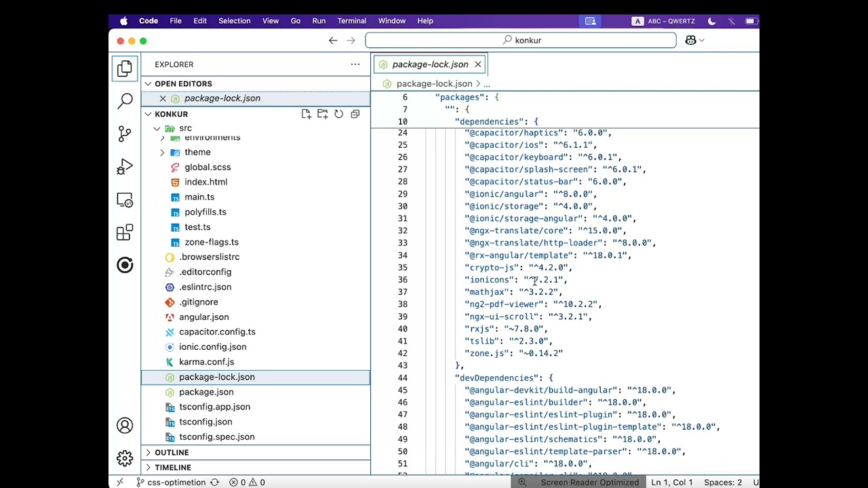Image resolution: width=868 pixels, height=488 pixels.
Task: Open the Extensions view
Action: 125,232
